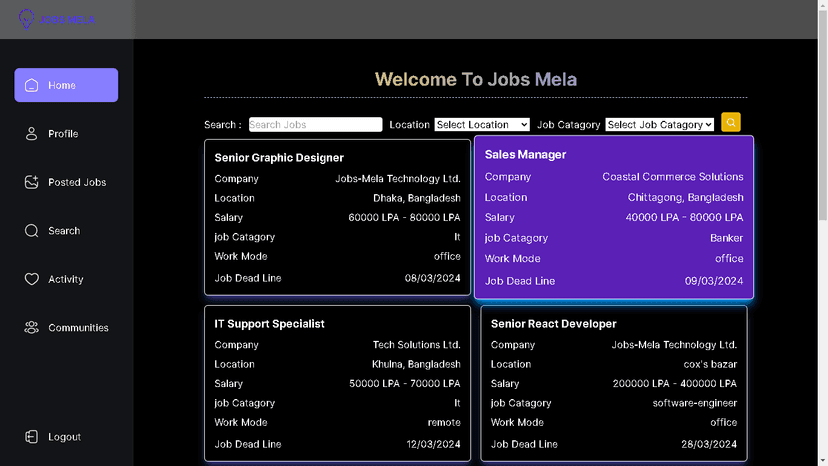
Task: Focus the Search Jobs input field
Action: tap(315, 125)
